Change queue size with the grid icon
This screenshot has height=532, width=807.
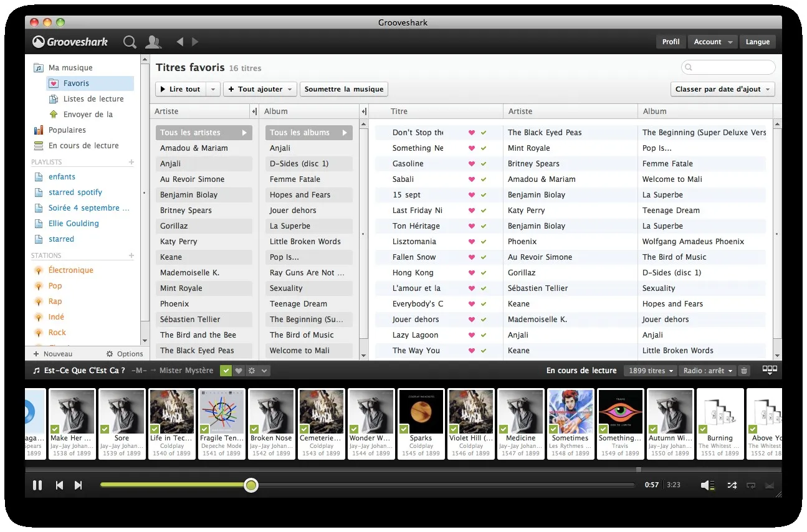pos(770,370)
